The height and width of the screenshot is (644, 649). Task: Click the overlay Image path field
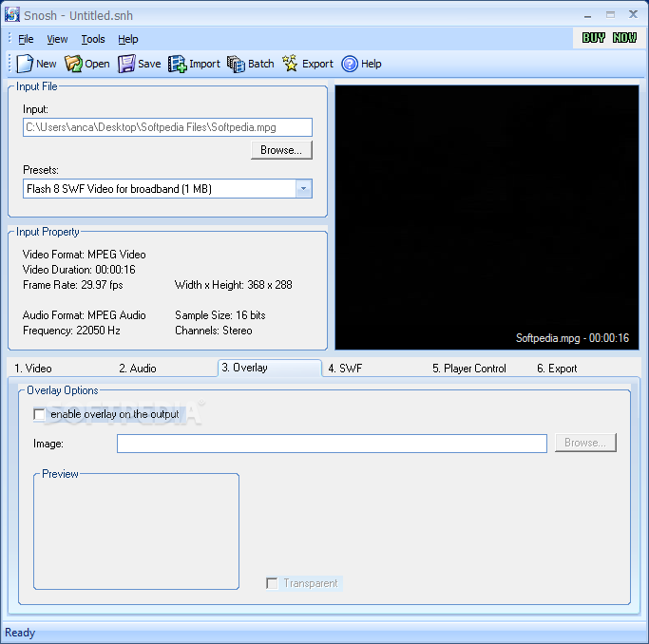click(x=332, y=444)
